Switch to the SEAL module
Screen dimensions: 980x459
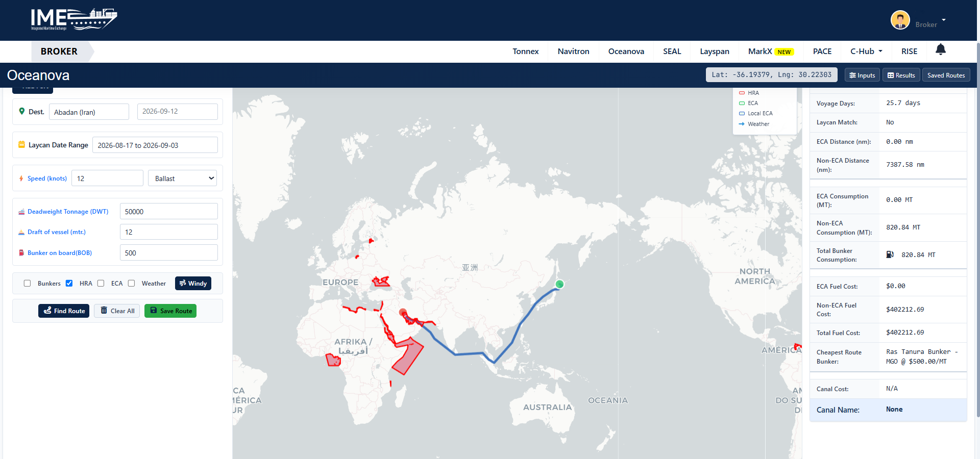(x=672, y=52)
